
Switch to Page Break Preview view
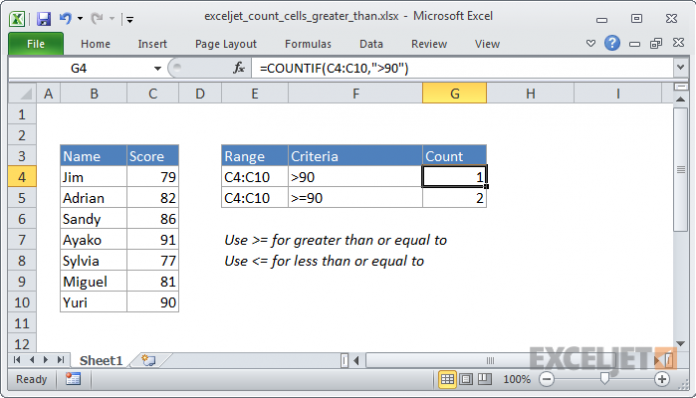(485, 379)
